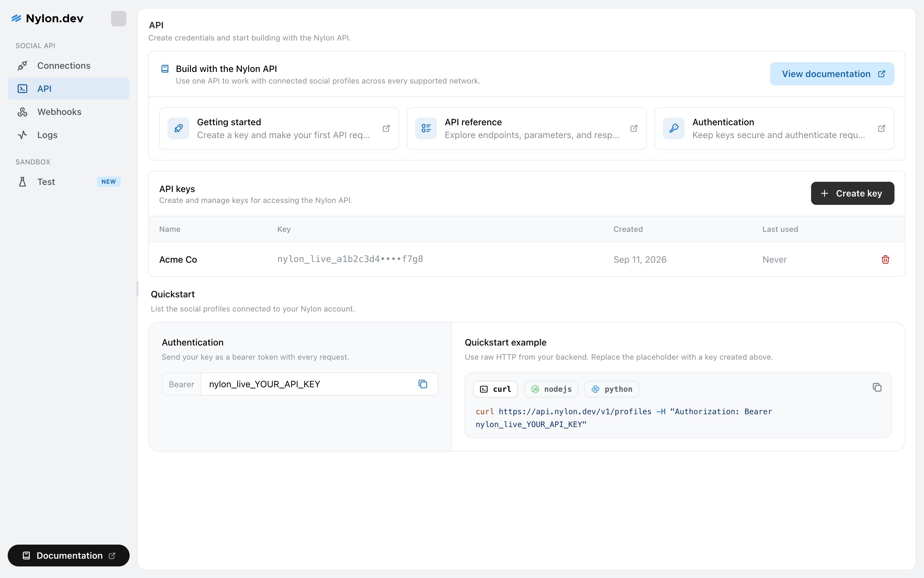Click the external link icon on Authentication card

pyautogui.click(x=882, y=128)
